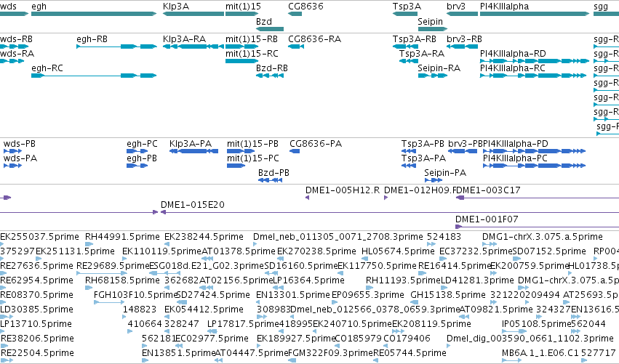Select the Tsp3A gene label
This screenshot has width=619, height=364.
(x=407, y=7)
